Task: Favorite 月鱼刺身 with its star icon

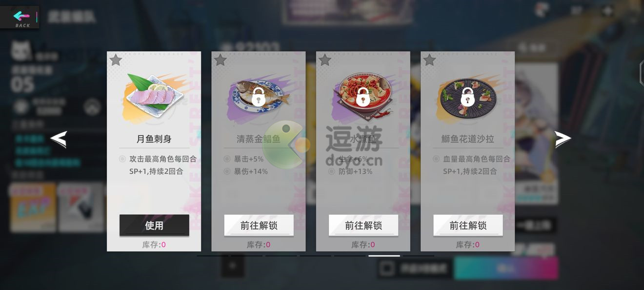Action: tap(116, 60)
